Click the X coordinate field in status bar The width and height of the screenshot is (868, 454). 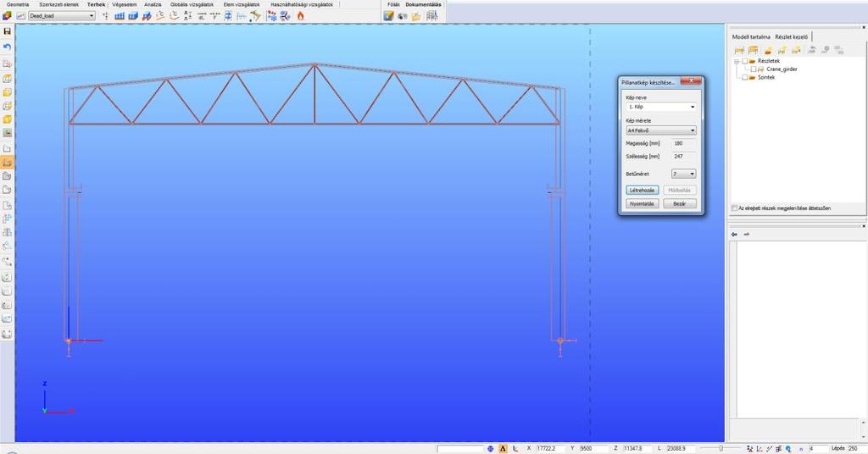click(x=549, y=448)
